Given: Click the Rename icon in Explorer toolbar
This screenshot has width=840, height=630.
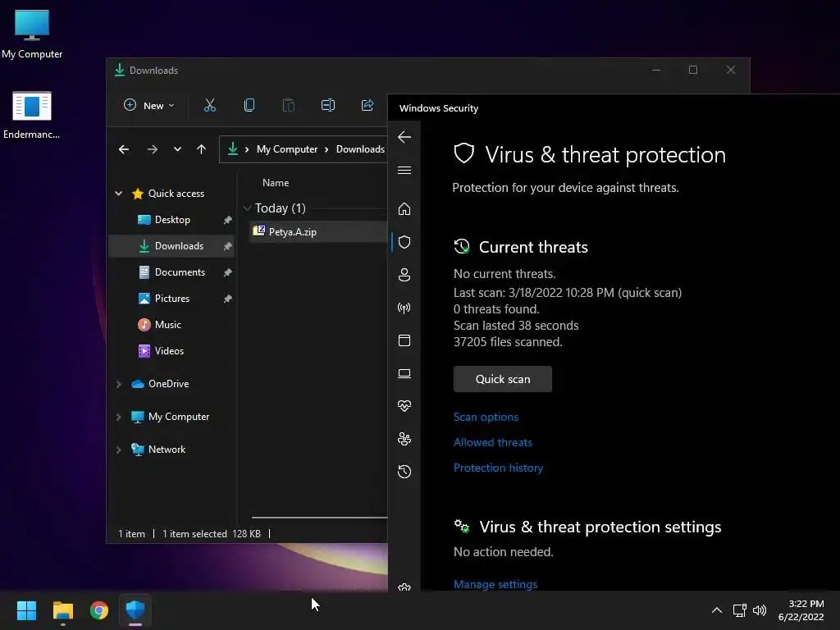Looking at the screenshot, I should [x=328, y=106].
